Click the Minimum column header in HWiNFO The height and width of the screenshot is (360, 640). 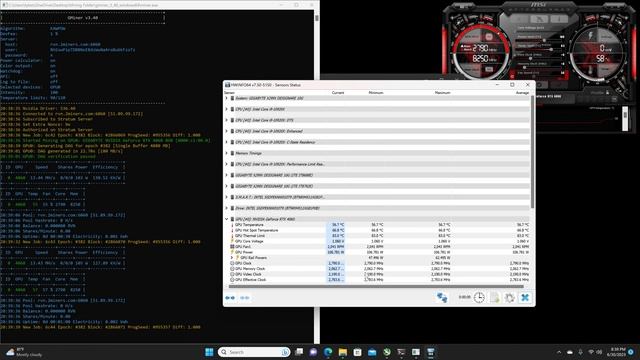coord(376,93)
